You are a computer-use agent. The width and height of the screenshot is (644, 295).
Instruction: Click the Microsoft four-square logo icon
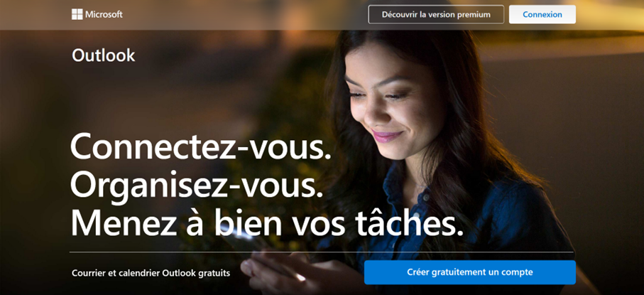point(77,14)
